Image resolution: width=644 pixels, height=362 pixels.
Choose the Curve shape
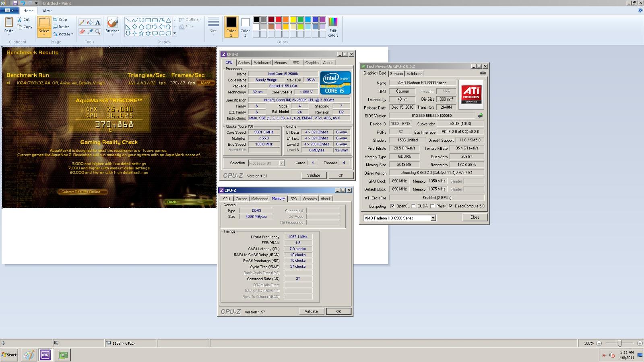coord(134,20)
